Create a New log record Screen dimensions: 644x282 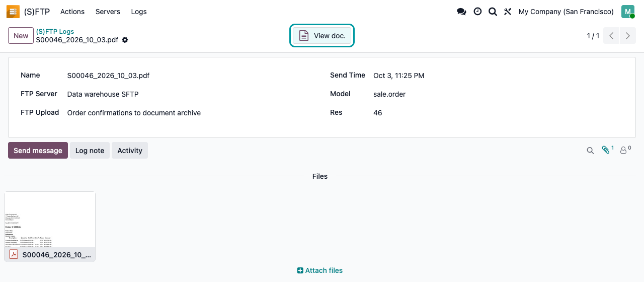21,36
